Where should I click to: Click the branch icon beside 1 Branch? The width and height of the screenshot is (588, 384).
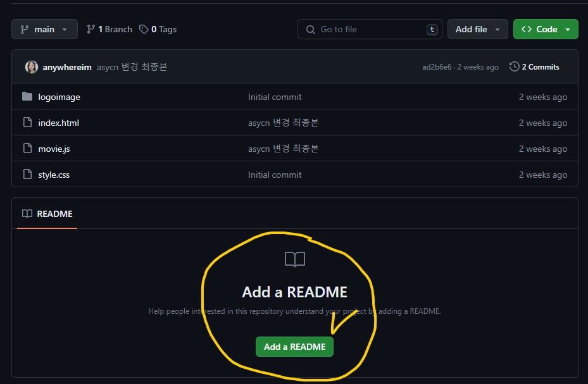coord(91,29)
